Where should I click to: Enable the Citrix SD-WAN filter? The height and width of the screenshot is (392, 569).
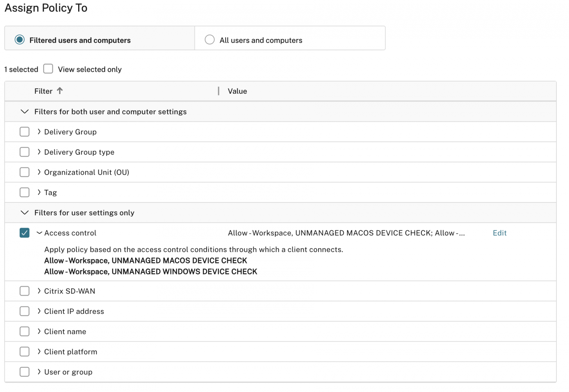pos(24,291)
